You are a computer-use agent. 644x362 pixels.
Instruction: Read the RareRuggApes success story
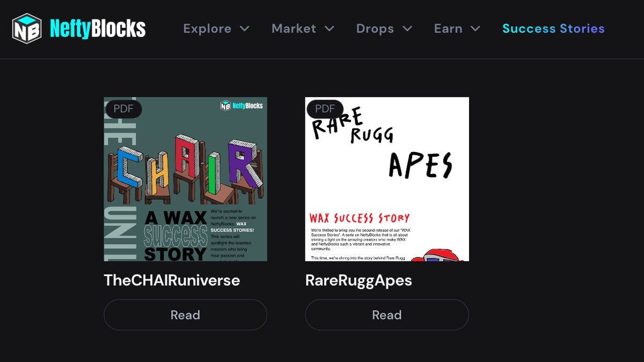point(387,315)
